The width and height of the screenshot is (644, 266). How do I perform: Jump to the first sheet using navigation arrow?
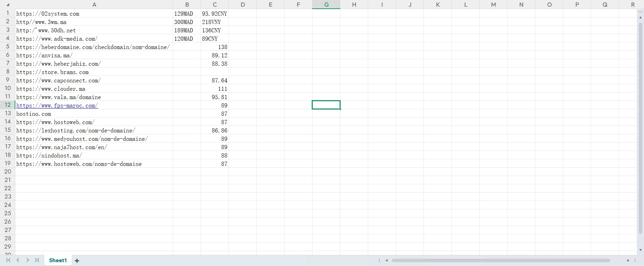coord(8,260)
